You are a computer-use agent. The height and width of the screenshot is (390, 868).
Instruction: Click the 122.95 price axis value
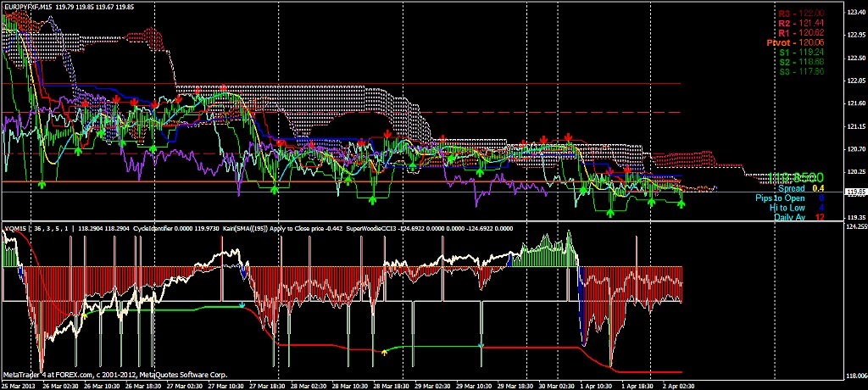[x=856, y=35]
